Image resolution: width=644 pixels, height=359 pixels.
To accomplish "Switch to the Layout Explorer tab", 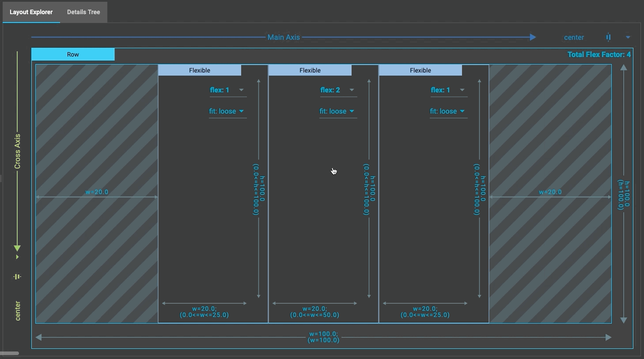I will (31, 12).
